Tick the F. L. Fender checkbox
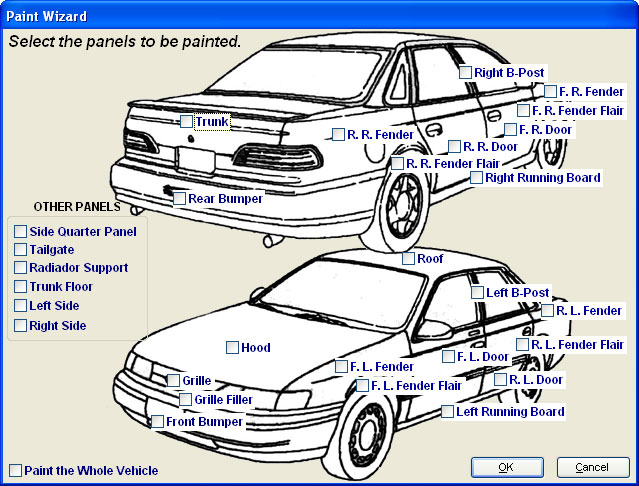This screenshot has width=639, height=486. click(341, 367)
